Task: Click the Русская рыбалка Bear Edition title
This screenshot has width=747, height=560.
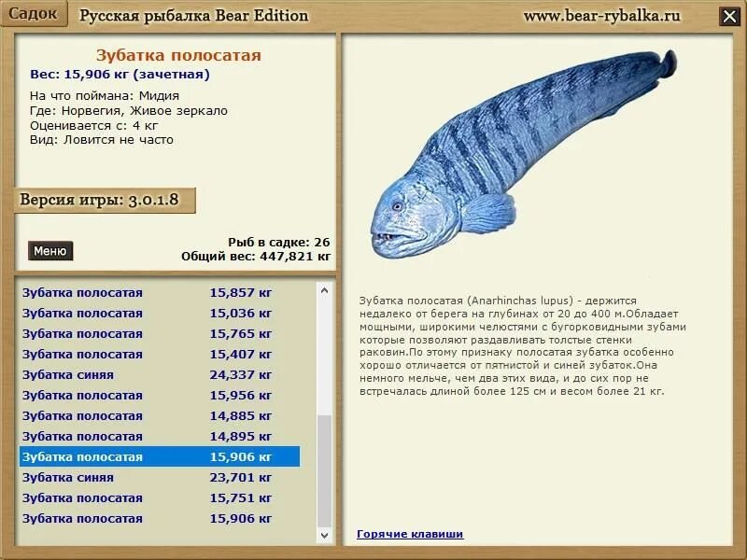Action: point(193,16)
